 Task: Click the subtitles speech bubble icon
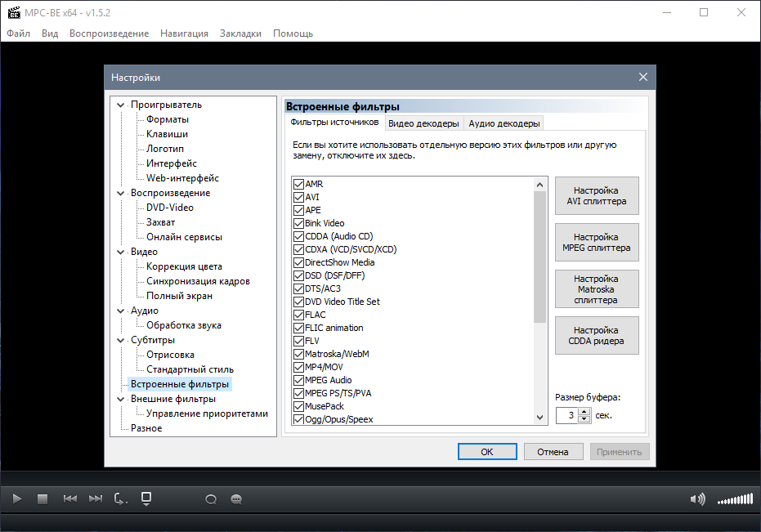(x=236, y=498)
